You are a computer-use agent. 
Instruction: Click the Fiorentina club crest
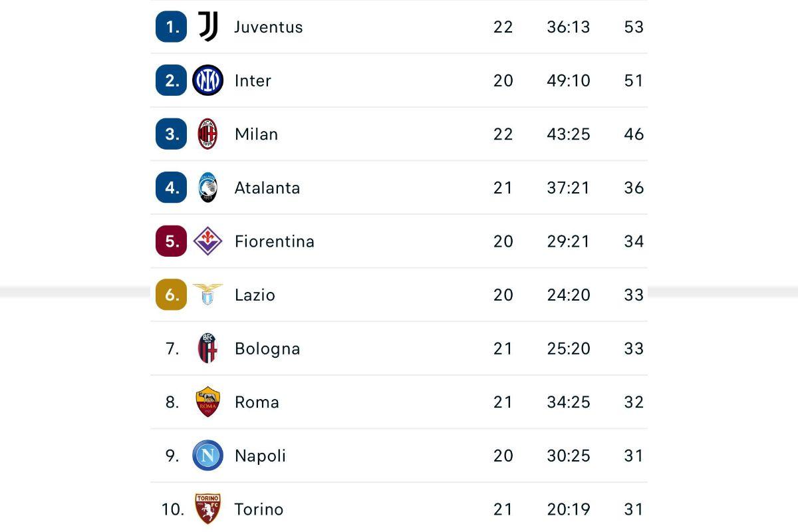tap(207, 241)
